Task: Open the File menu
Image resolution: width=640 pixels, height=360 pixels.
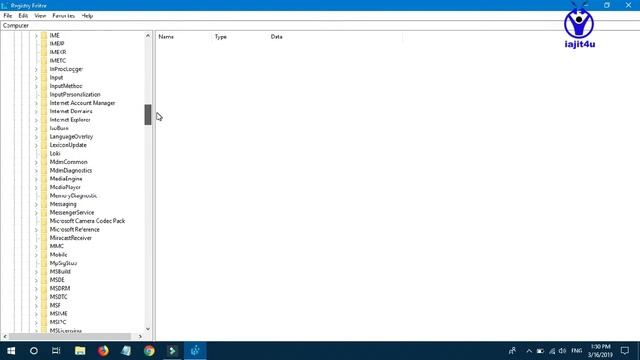Action: tap(8, 16)
